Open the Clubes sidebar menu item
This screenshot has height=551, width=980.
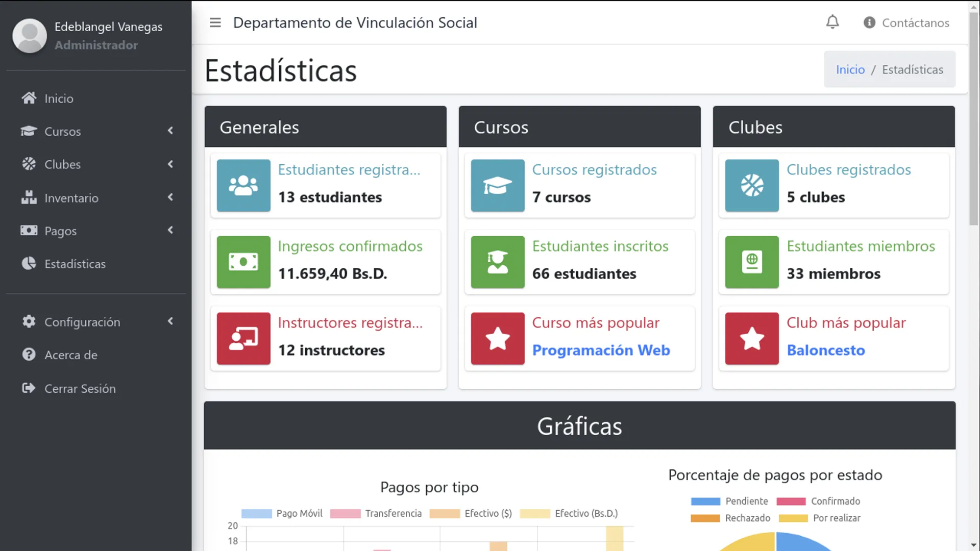coord(96,165)
